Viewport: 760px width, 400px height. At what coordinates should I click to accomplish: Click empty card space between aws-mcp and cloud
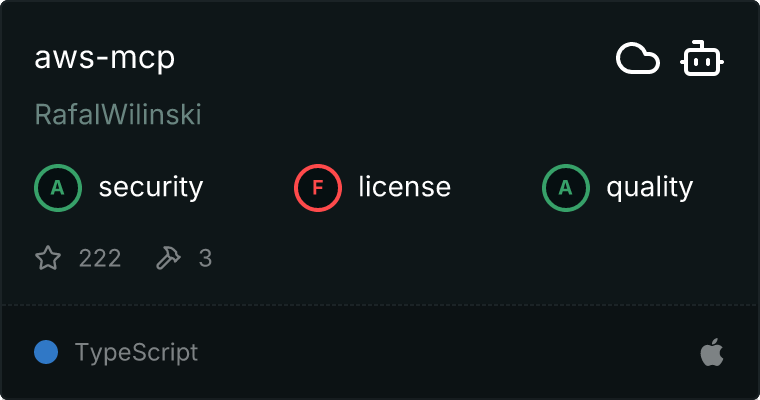400,59
